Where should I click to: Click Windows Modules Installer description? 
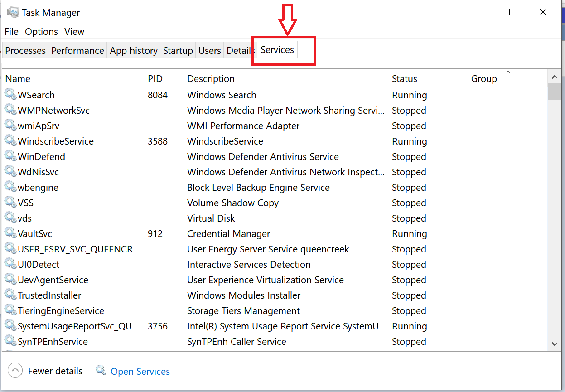pyautogui.click(x=244, y=295)
